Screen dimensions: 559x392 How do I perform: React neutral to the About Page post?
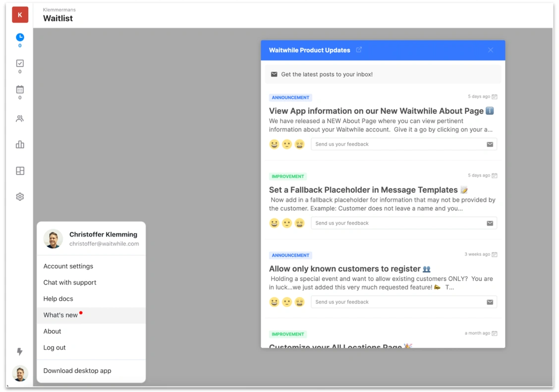coord(287,144)
